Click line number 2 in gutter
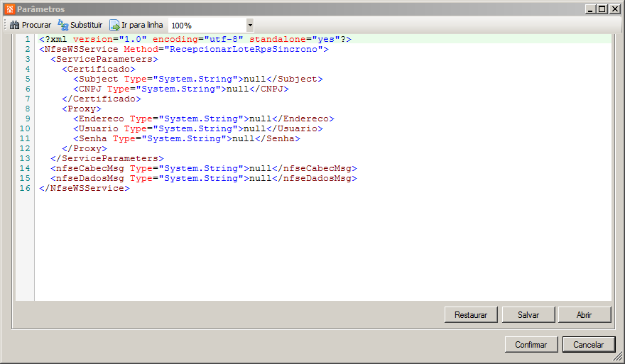Viewport: 625px width, 364px height. pos(28,49)
